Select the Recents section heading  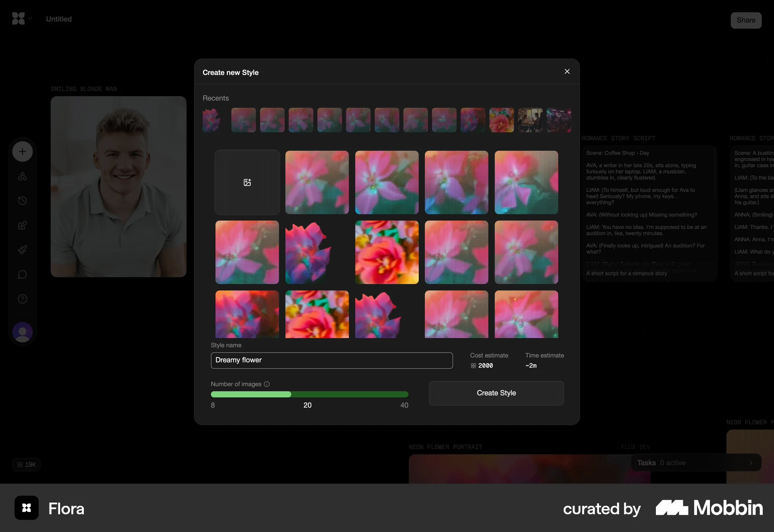[216, 98]
